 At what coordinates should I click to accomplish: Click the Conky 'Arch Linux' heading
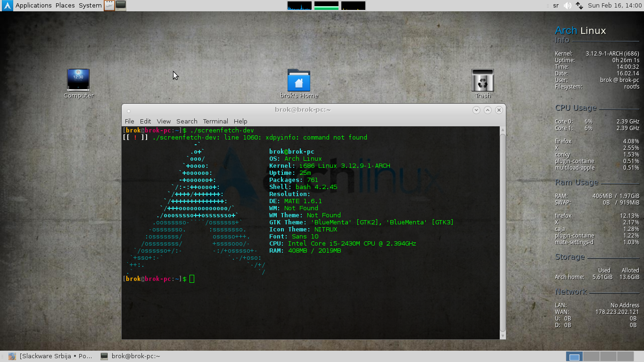pos(580,31)
